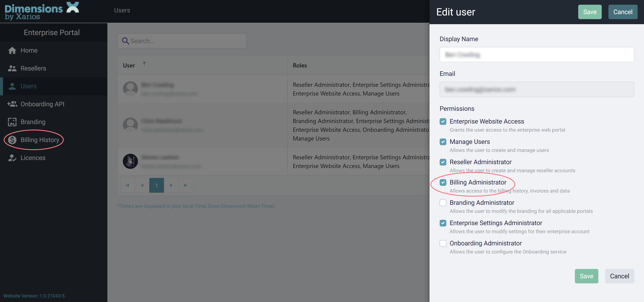Click the Permissions section label
The width and height of the screenshot is (644, 302).
pos(457,109)
